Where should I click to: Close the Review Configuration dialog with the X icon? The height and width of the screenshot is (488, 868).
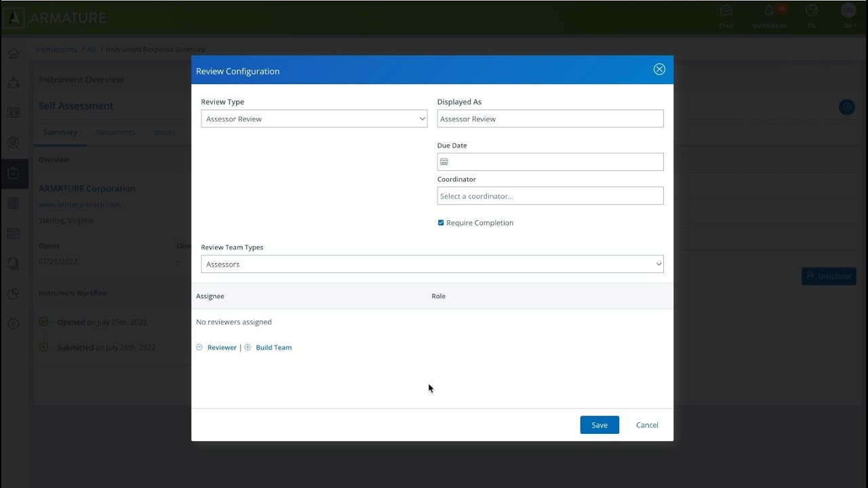659,69
